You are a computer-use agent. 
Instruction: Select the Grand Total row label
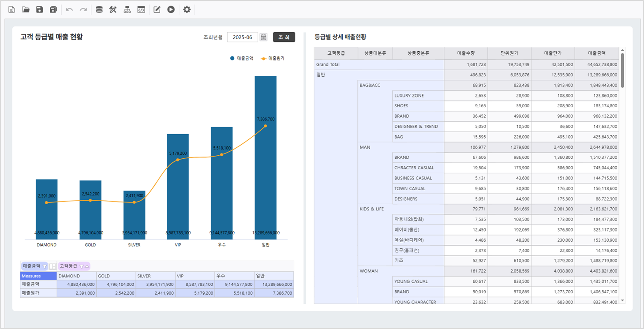379,64
